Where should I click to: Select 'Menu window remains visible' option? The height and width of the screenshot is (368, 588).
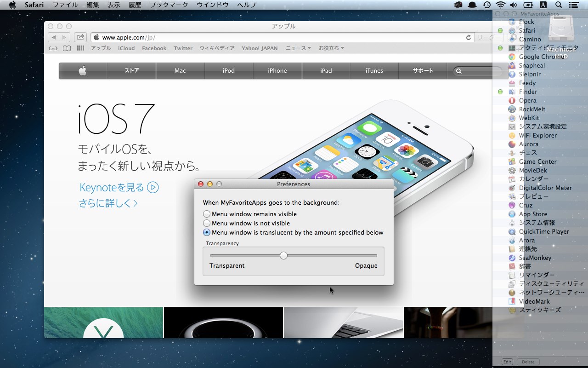click(x=207, y=214)
